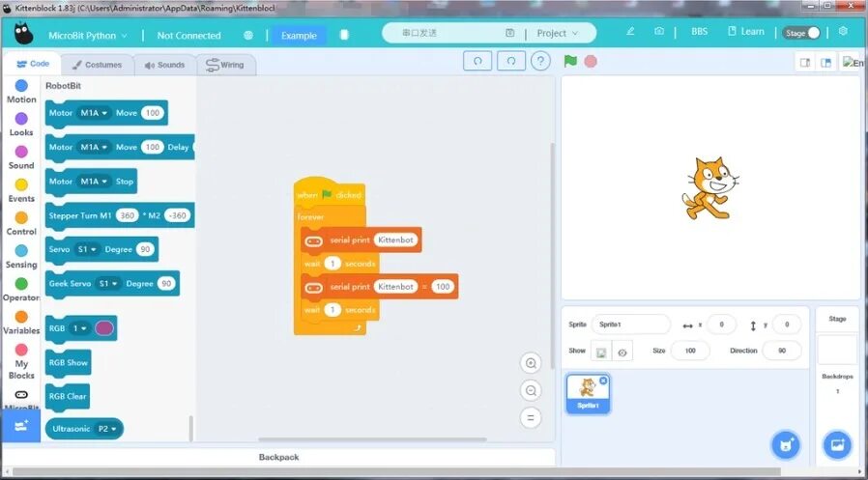Open the help question mark
This screenshot has height=480, width=868.
pyautogui.click(x=541, y=61)
